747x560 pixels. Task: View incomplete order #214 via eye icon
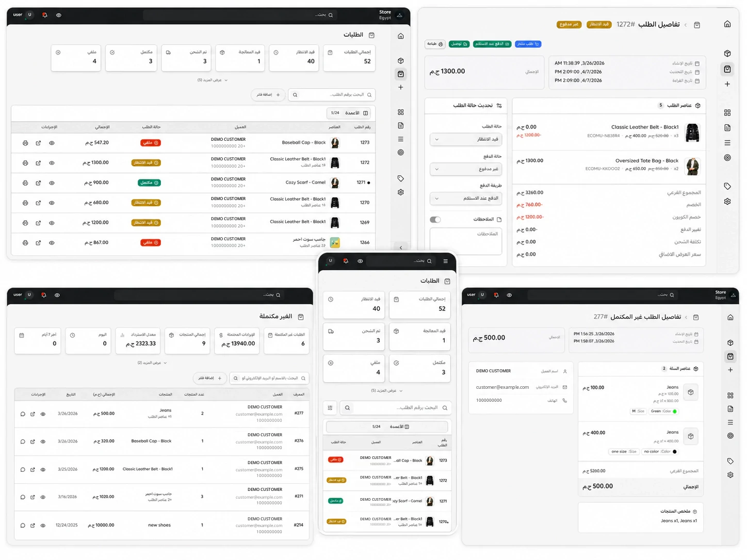click(x=43, y=525)
